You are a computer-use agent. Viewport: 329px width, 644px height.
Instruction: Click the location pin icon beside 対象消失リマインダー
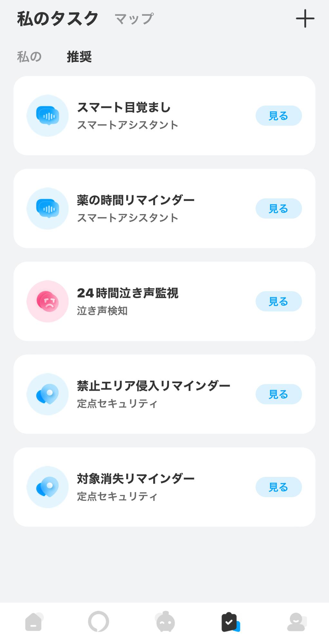(48, 487)
